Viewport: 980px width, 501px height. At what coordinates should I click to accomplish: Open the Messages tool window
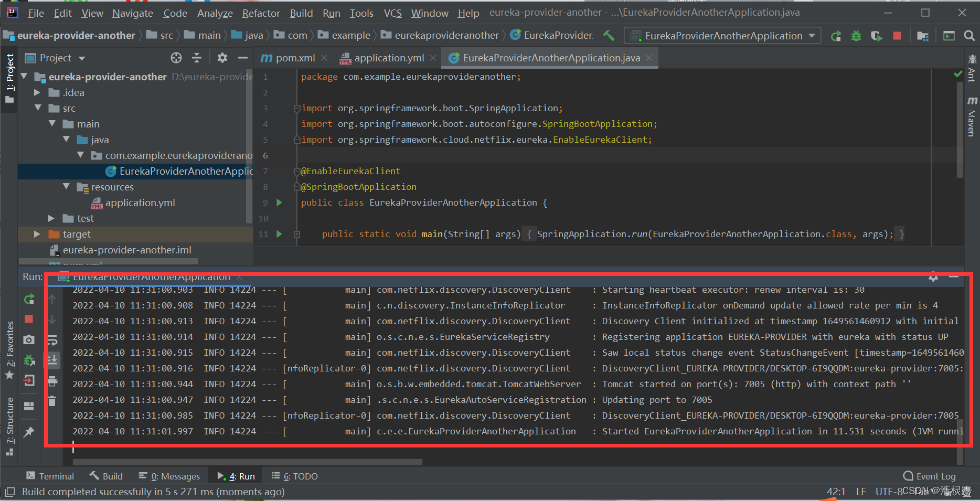(x=169, y=476)
